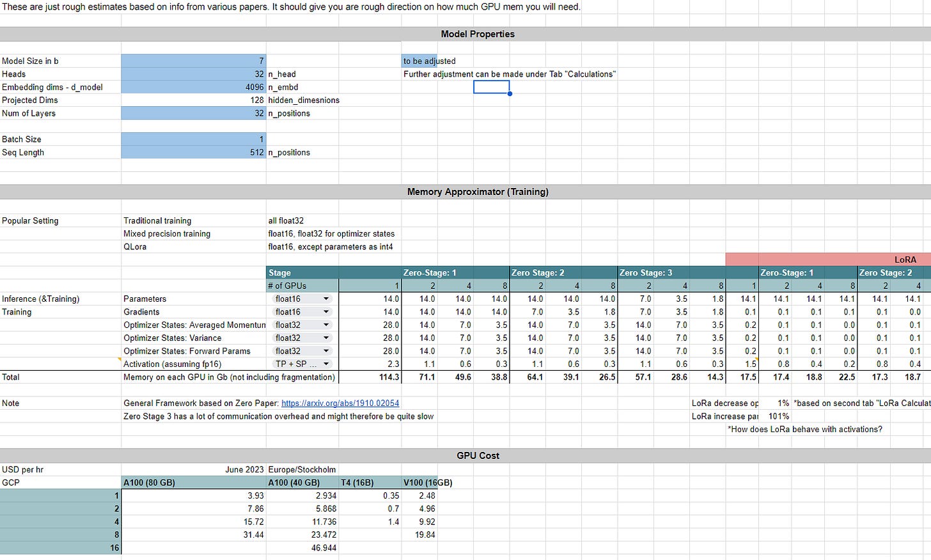931x560 pixels.
Task: Select total memory cell '49.6'
Action: (455, 377)
